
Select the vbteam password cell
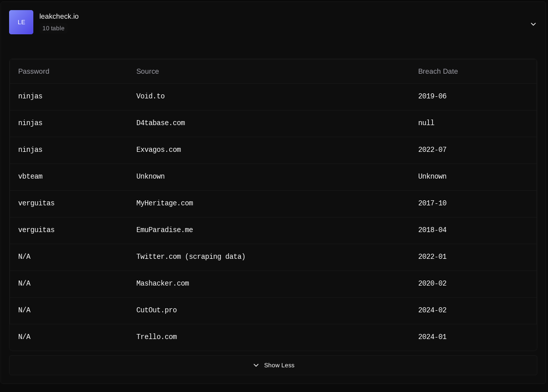[30, 177]
